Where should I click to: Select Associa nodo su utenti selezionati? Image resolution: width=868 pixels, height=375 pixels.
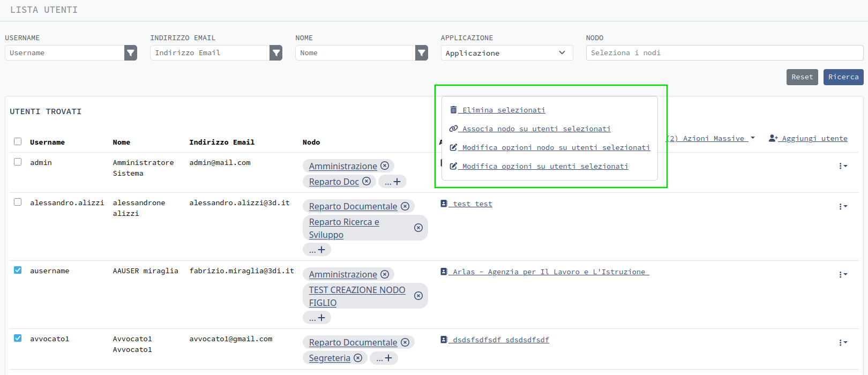[x=536, y=129]
